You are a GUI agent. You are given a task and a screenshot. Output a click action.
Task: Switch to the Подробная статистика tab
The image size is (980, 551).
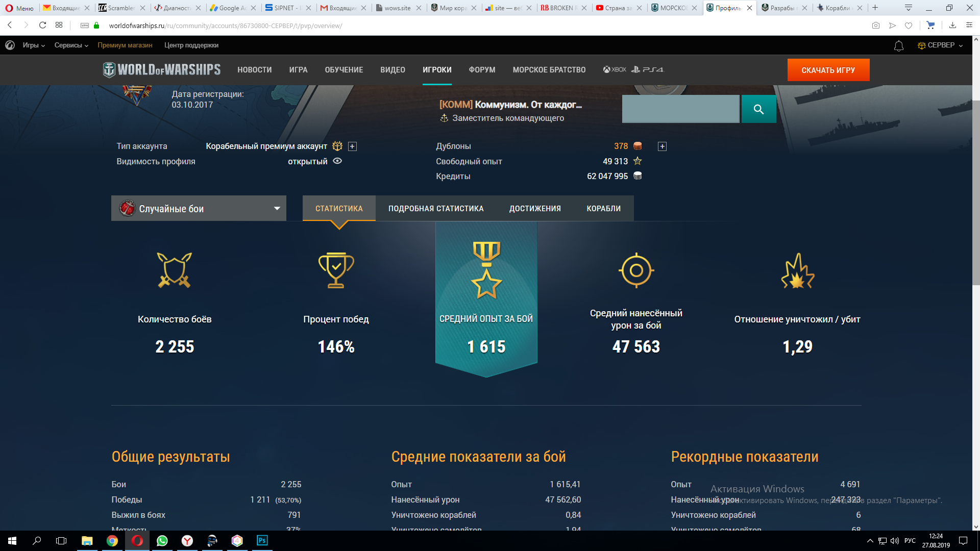click(x=436, y=209)
